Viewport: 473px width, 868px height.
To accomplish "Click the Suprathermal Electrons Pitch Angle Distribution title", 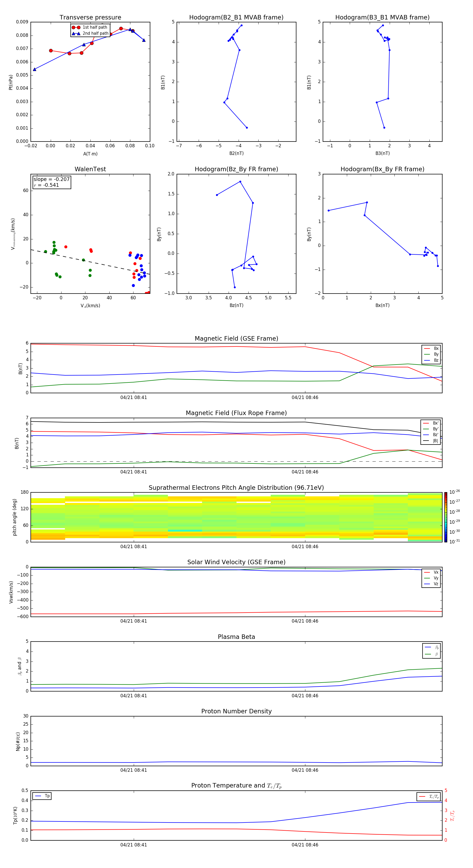I will pyautogui.click(x=236, y=488).
